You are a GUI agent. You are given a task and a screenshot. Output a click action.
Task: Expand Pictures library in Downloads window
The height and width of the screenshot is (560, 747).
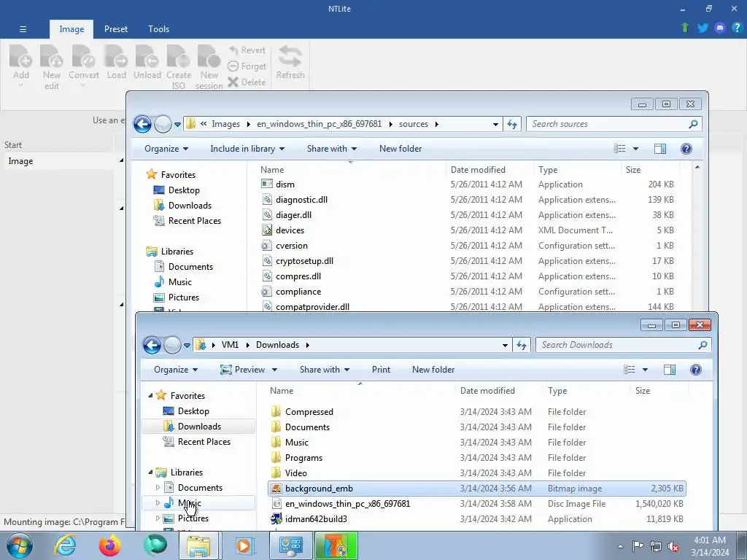tap(158, 518)
